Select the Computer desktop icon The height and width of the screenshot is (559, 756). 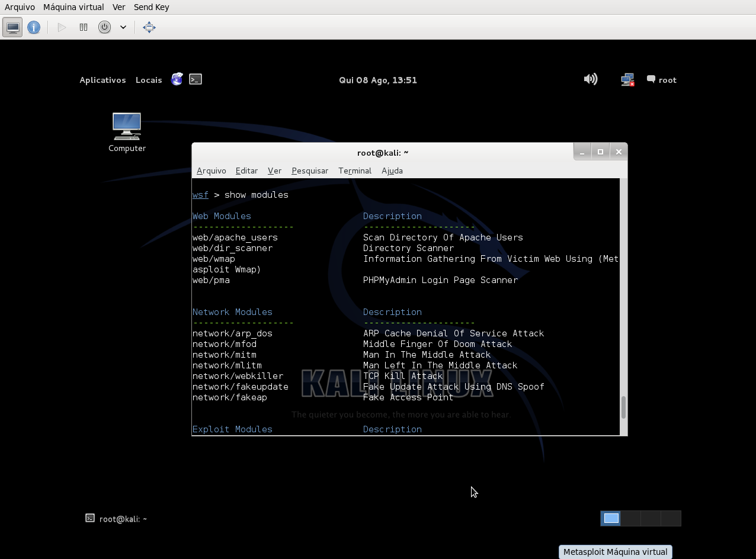(x=127, y=133)
